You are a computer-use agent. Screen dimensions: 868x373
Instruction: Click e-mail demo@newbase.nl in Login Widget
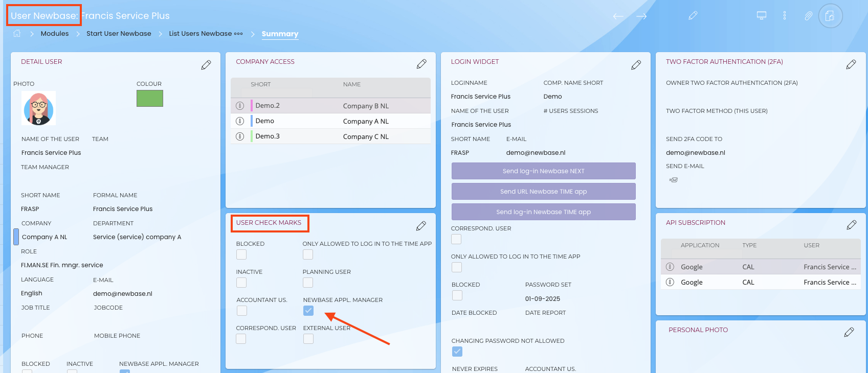click(x=536, y=153)
